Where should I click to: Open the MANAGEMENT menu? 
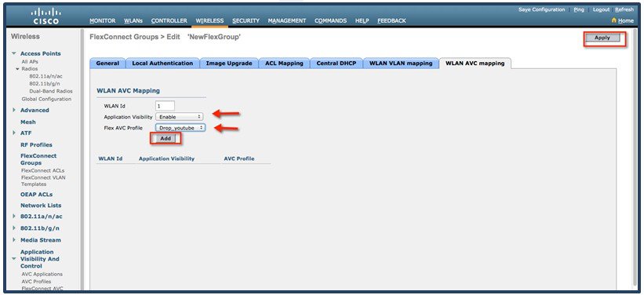click(286, 20)
